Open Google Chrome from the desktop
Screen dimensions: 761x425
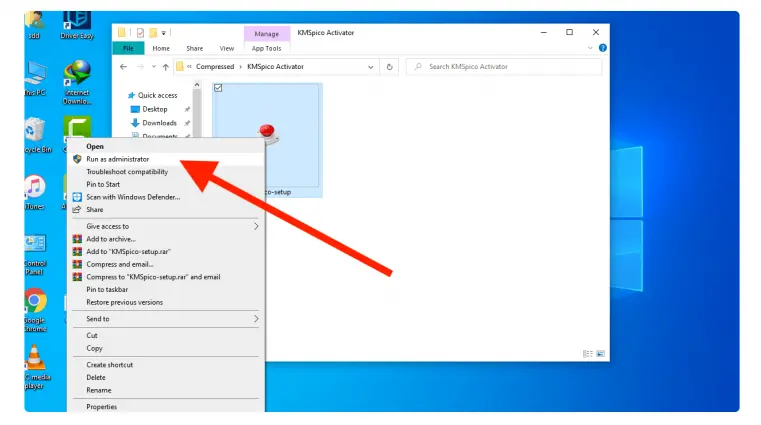[x=35, y=302]
